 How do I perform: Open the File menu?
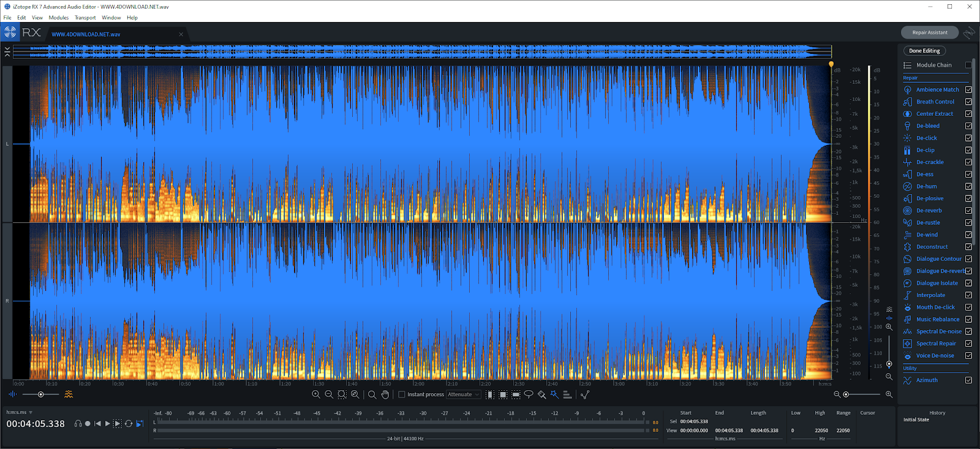coord(7,18)
